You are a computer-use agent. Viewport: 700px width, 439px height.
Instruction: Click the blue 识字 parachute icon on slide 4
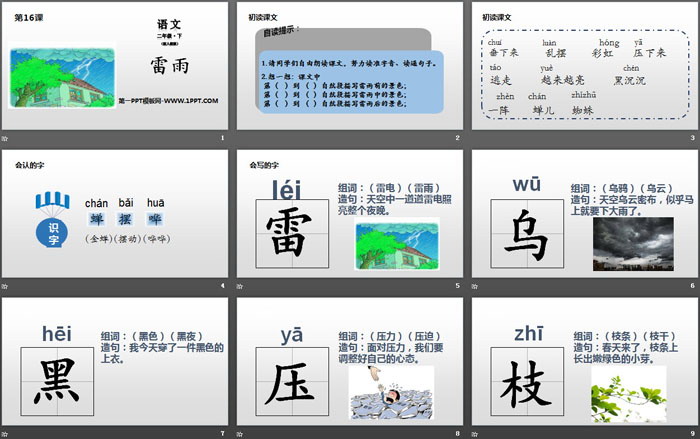pos(53,219)
